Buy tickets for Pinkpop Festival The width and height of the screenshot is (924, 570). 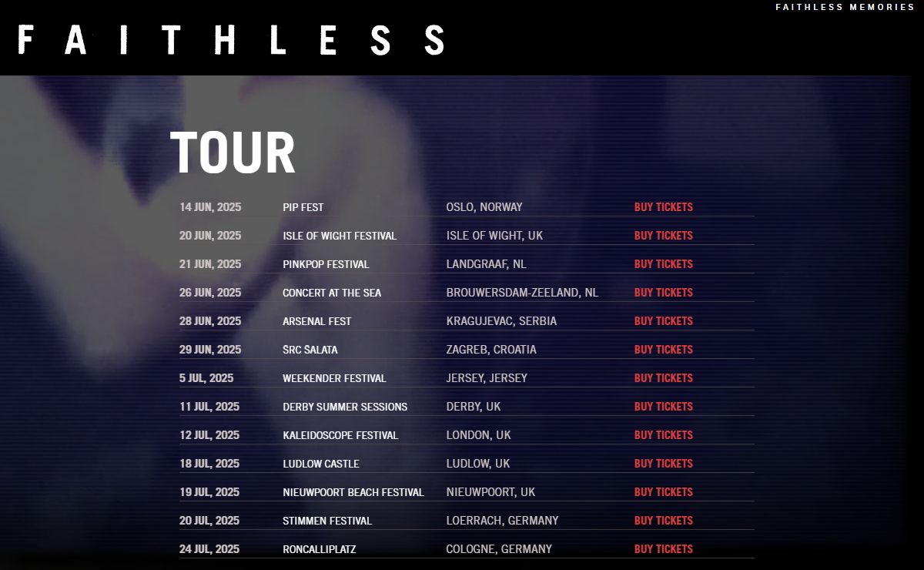point(664,264)
